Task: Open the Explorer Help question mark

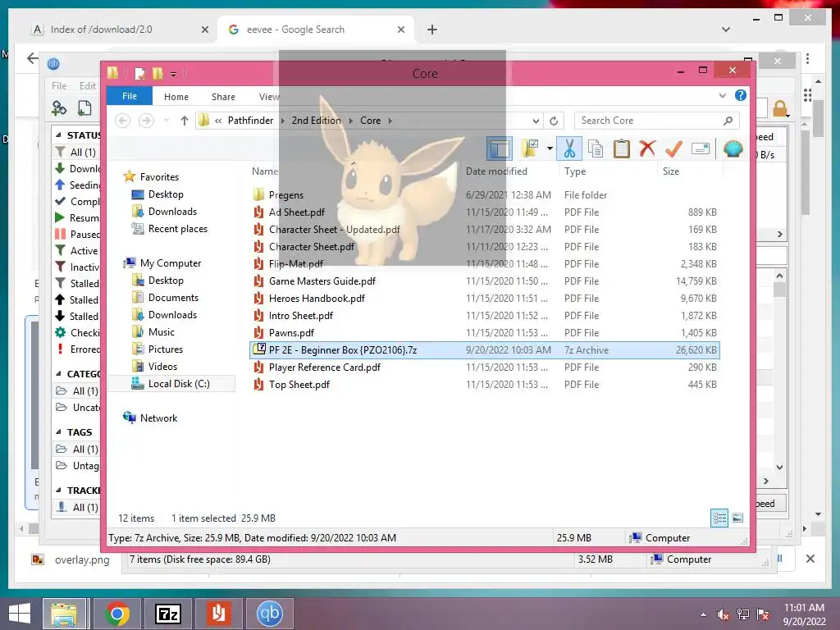Action: coord(741,95)
